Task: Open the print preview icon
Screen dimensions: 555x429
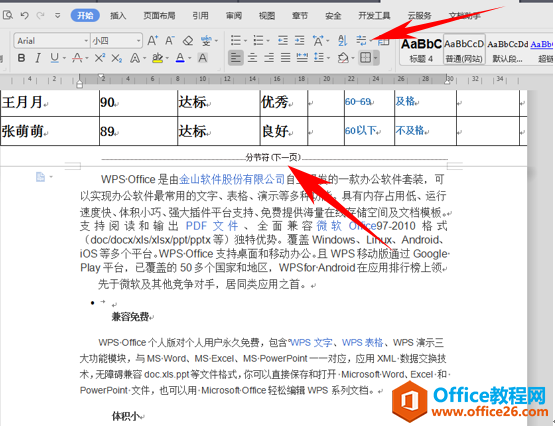Action: (x=8, y=15)
